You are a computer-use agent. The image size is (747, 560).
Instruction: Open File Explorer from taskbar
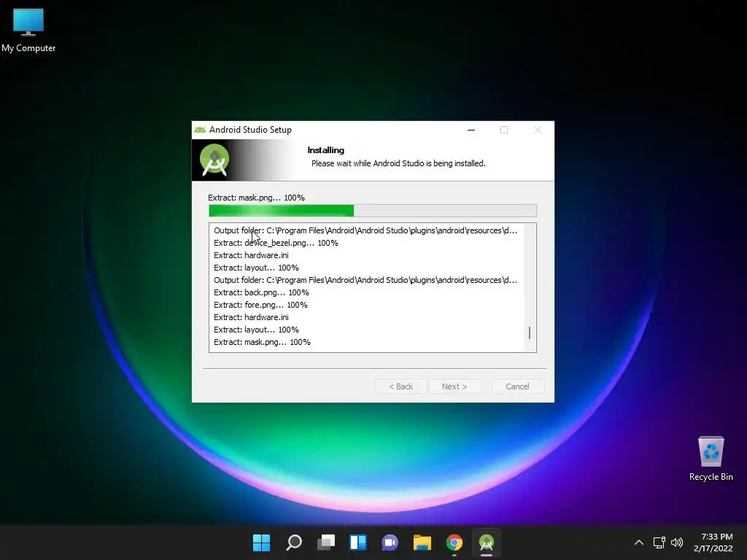pyautogui.click(x=422, y=542)
